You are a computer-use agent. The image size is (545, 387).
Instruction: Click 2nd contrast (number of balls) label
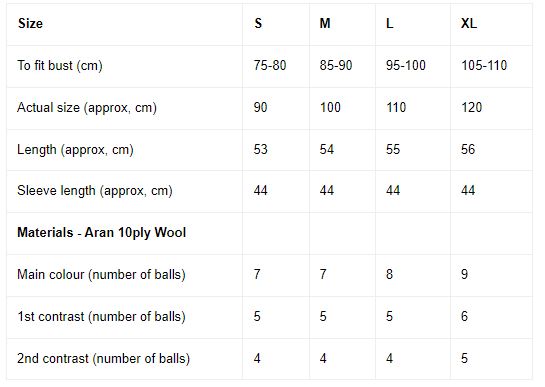pyautogui.click(x=104, y=359)
